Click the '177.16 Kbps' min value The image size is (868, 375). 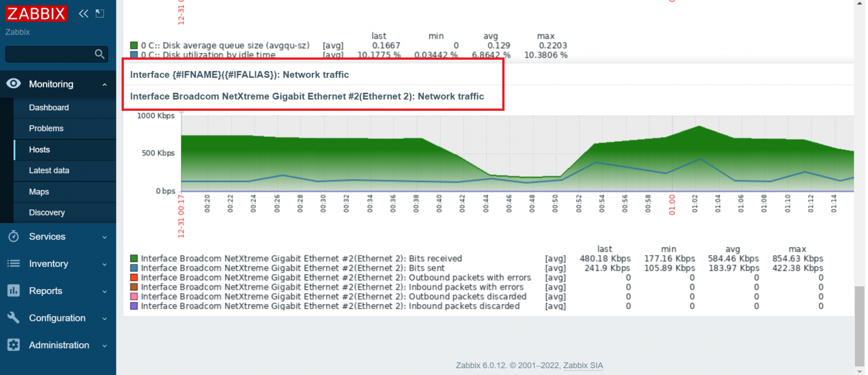click(x=669, y=258)
